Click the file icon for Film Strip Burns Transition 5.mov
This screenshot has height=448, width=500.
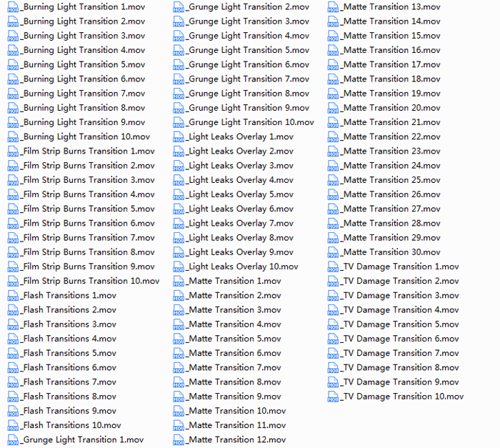point(14,209)
